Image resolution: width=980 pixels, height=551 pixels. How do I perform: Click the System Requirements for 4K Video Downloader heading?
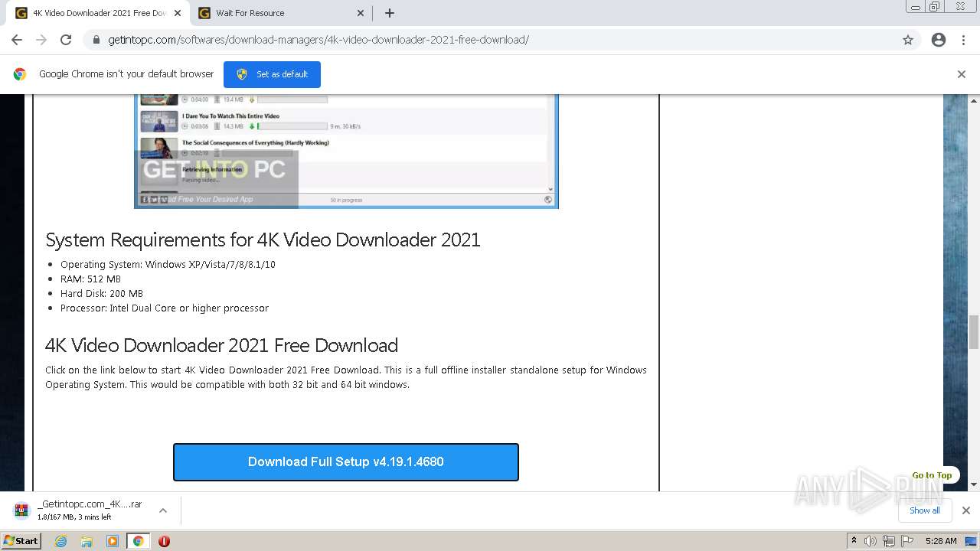tap(263, 240)
